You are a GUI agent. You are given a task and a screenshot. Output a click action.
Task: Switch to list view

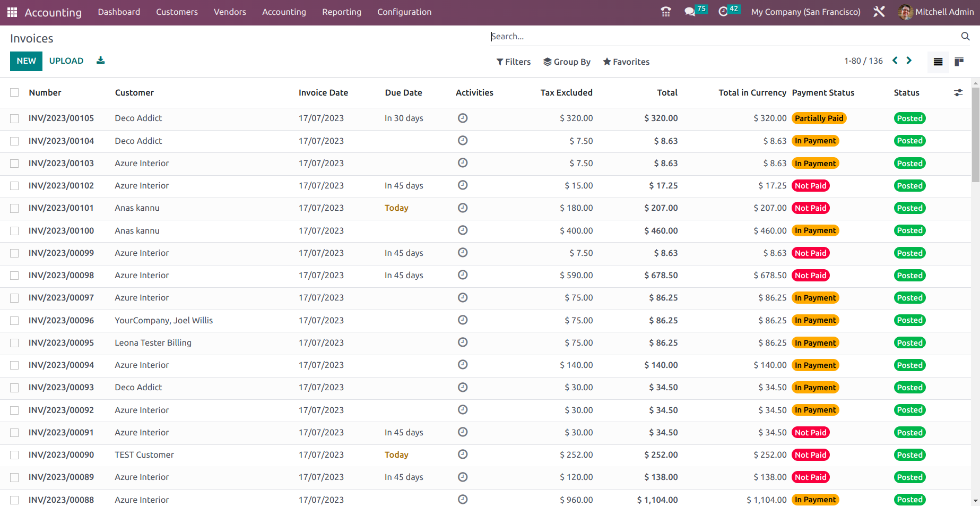coord(938,62)
